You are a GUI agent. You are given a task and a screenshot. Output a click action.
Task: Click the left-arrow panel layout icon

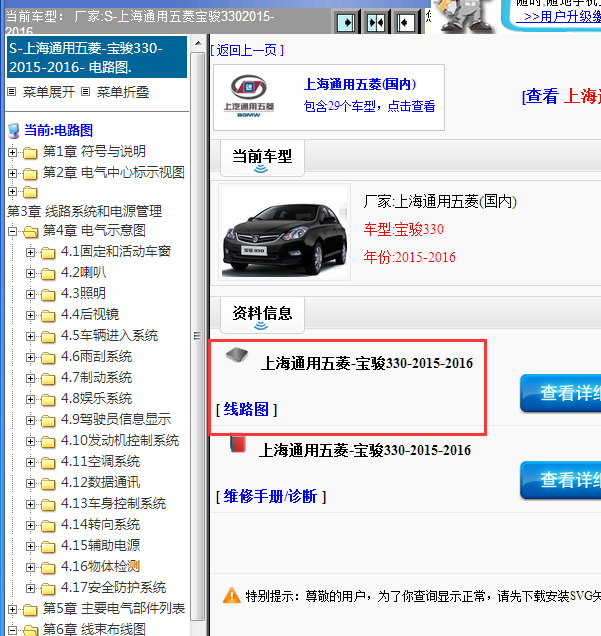click(x=405, y=22)
